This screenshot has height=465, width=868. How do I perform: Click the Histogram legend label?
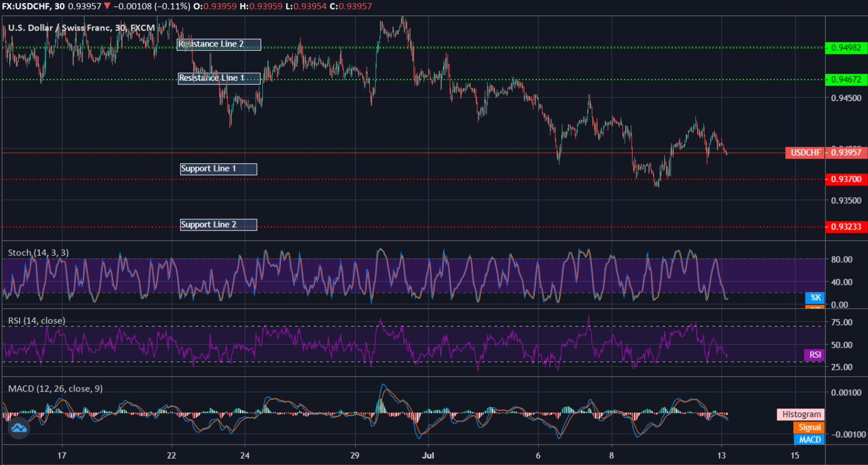coord(801,414)
